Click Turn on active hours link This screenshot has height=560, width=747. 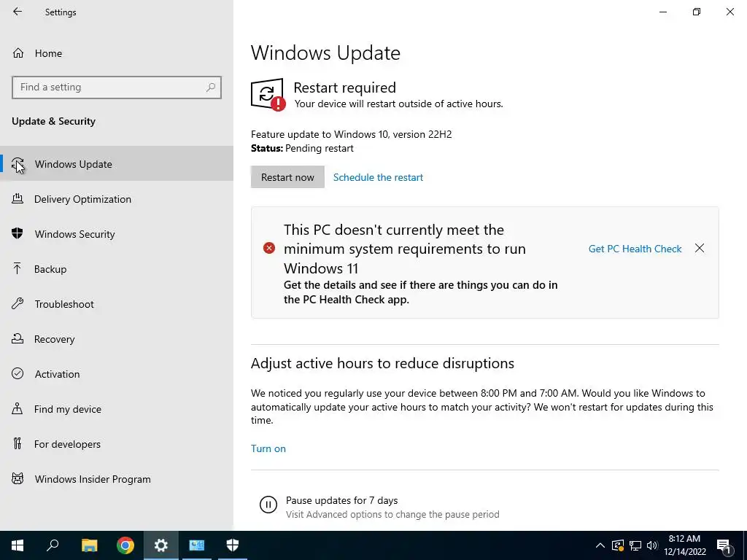[268, 448]
